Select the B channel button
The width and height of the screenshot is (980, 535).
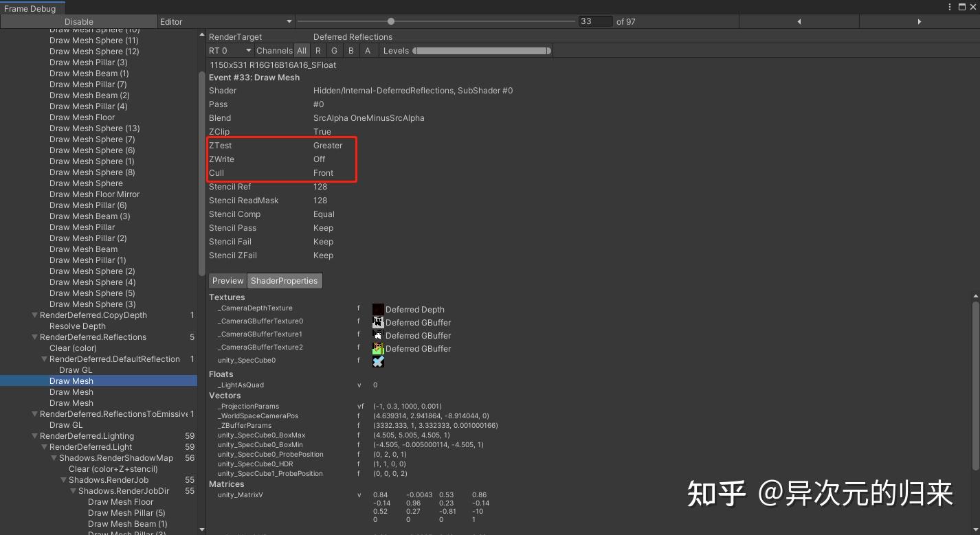tap(350, 50)
